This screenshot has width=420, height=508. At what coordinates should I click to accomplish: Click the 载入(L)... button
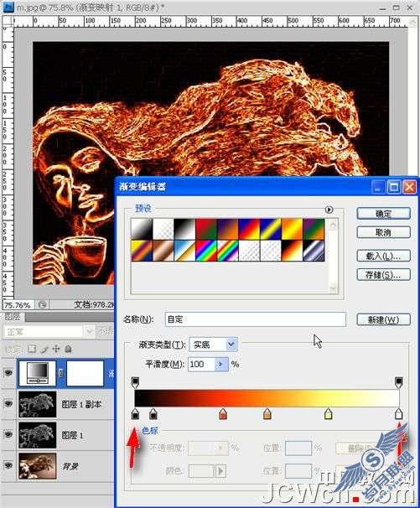(x=383, y=256)
